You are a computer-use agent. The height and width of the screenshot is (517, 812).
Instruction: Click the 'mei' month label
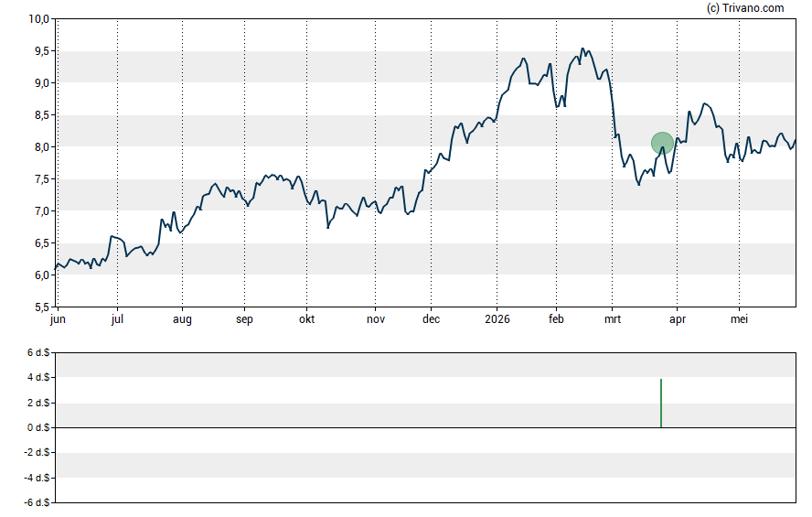point(739,319)
